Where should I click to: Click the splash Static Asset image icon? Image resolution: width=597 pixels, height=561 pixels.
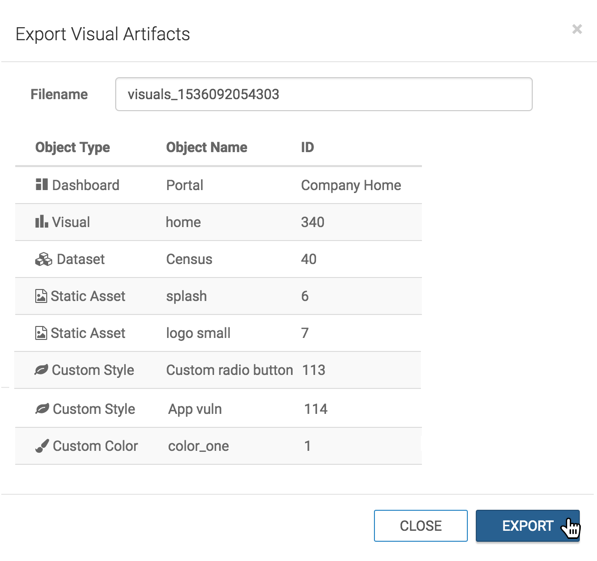coord(41,296)
